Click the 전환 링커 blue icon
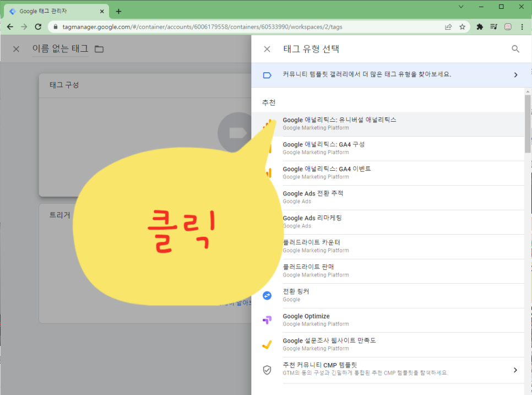532x395 pixels. (267, 296)
